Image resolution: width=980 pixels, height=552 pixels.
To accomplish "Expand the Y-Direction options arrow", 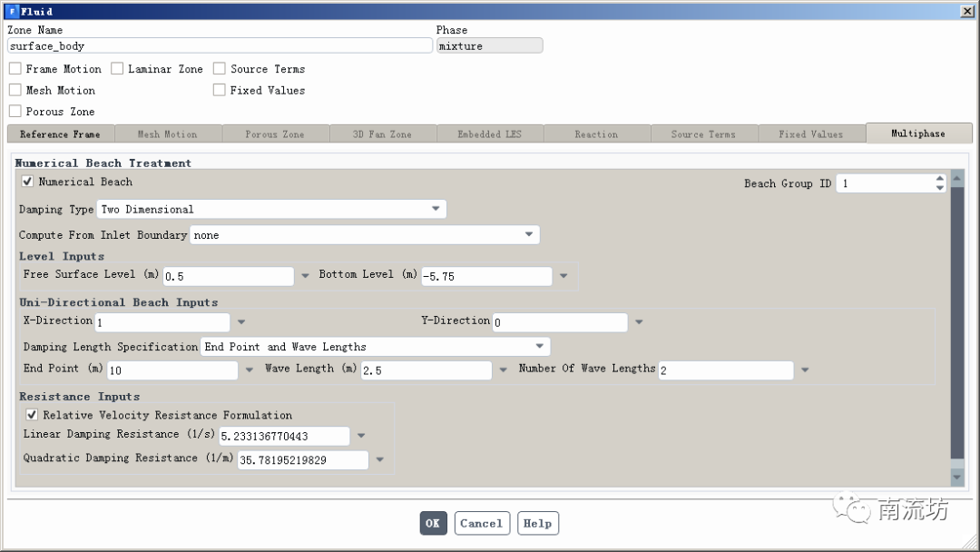I will point(639,322).
